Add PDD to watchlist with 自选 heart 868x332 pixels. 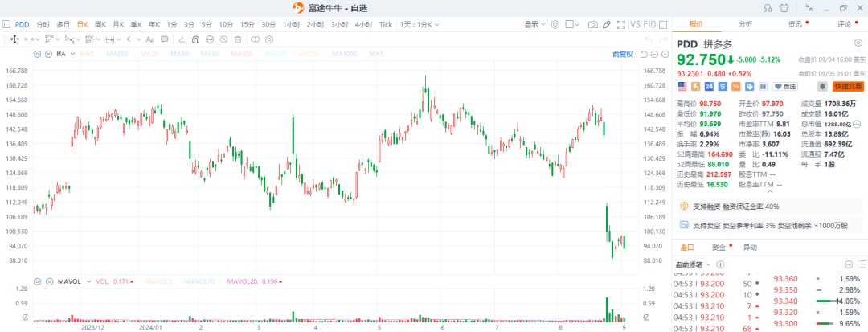tap(784, 86)
